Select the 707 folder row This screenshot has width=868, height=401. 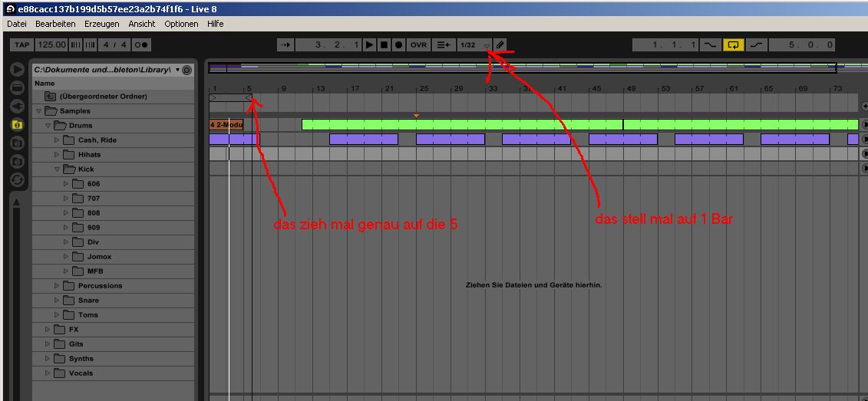[113, 198]
